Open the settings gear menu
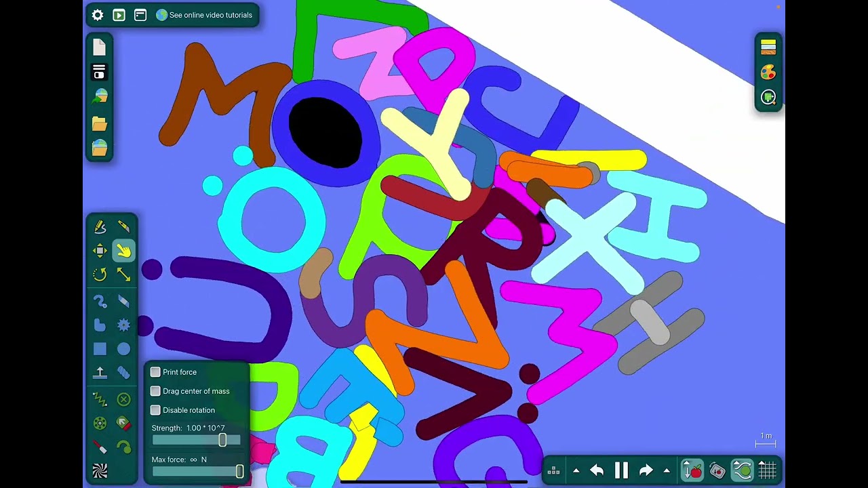The width and height of the screenshot is (868, 488). [x=98, y=15]
